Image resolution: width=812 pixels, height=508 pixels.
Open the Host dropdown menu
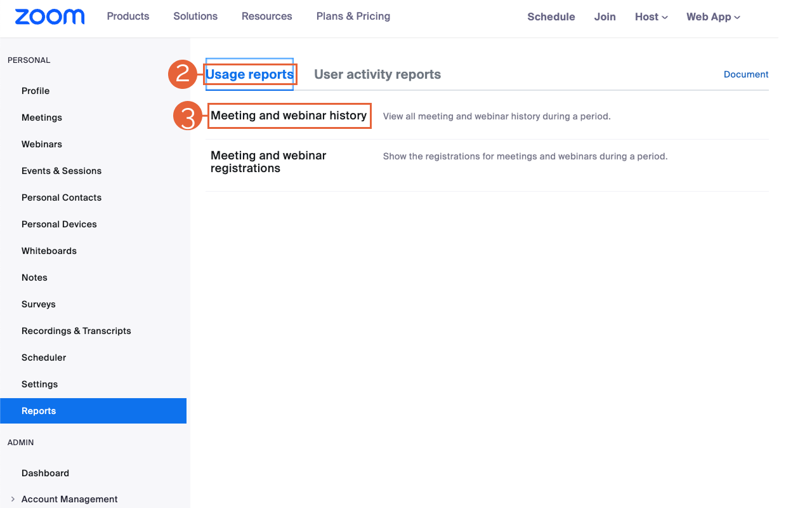(651, 17)
